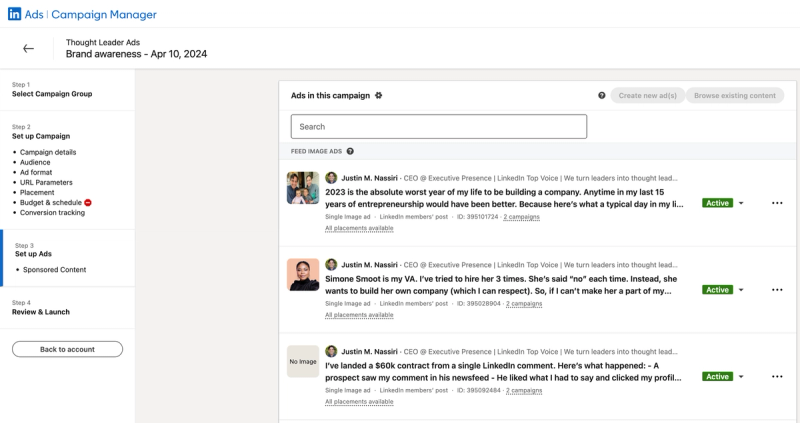Click into the ads Search field
800x423 pixels.
[x=439, y=127]
